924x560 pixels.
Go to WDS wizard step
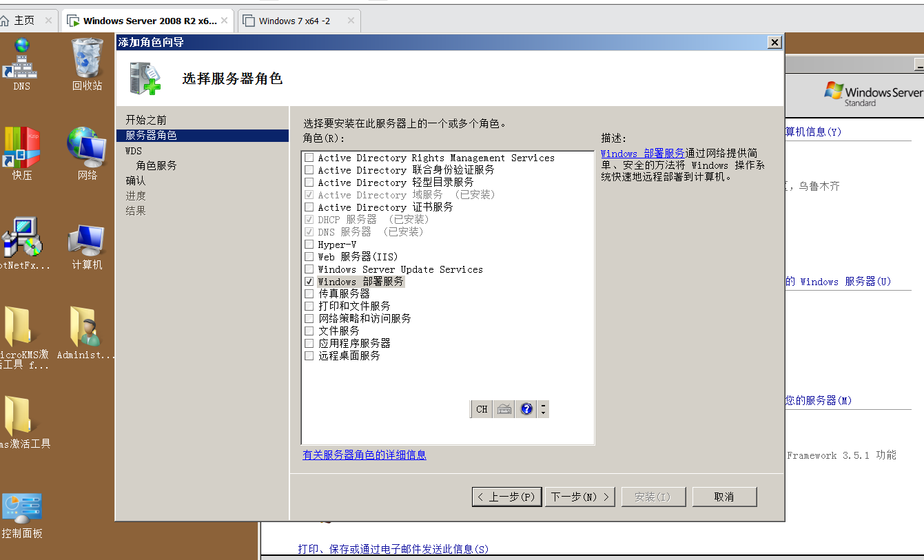(134, 151)
